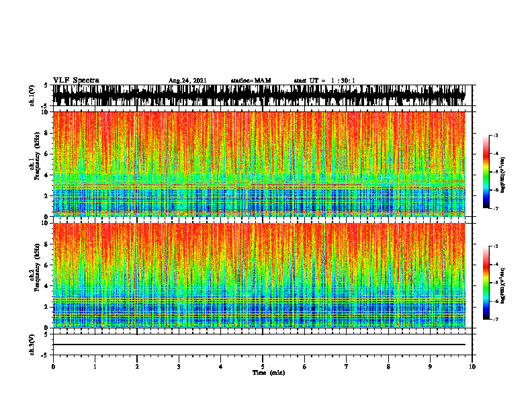The height and width of the screenshot is (411, 532).
Task: Select the 0 kHz tick of ch.2 frequency axis
Action: point(48,328)
